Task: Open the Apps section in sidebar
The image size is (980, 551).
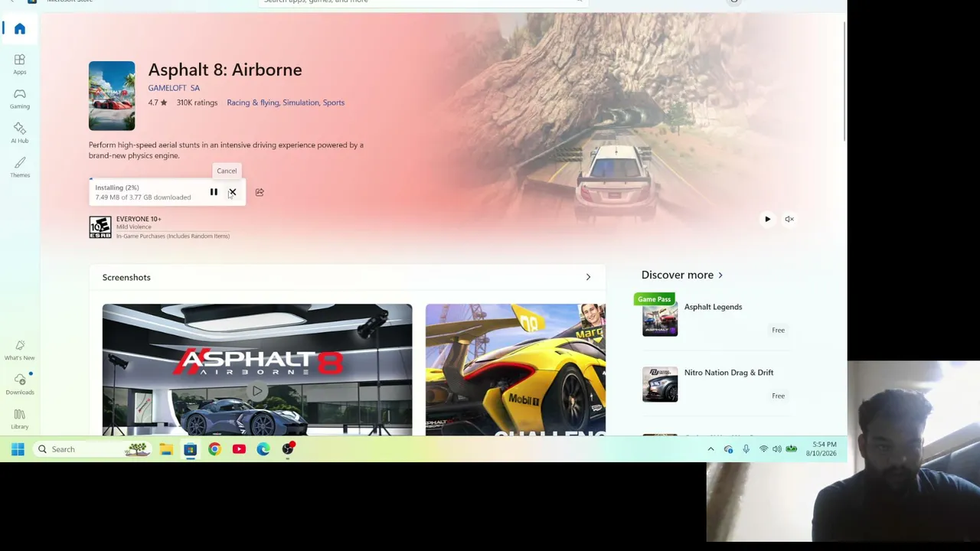Action: point(20,64)
